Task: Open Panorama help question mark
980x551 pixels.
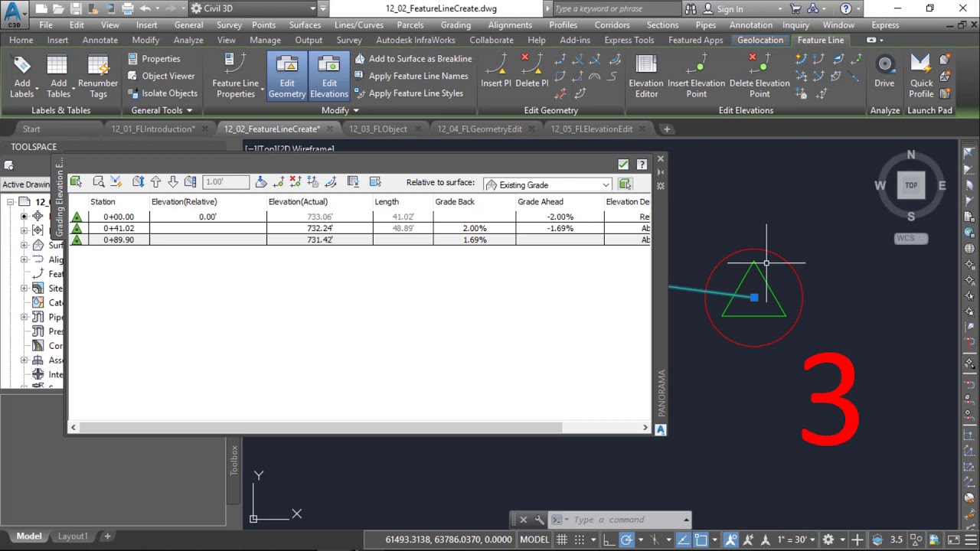Action: [642, 164]
